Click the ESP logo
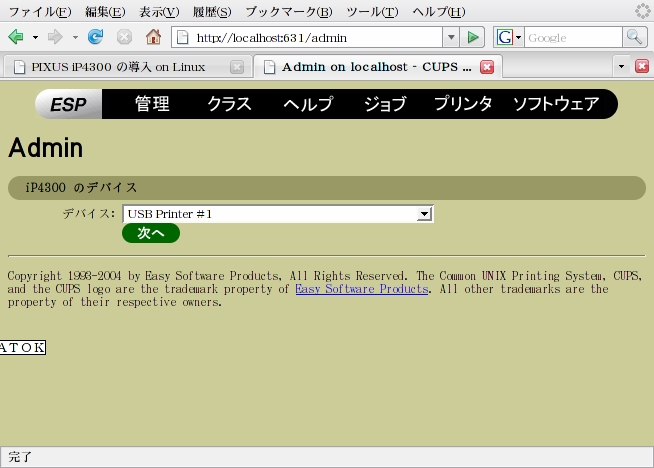654x468 pixels. tap(68, 104)
